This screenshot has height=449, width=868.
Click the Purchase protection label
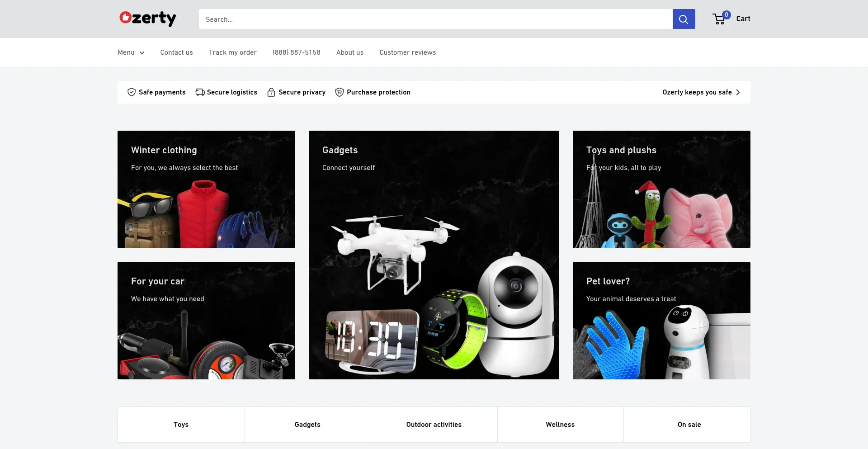(378, 92)
